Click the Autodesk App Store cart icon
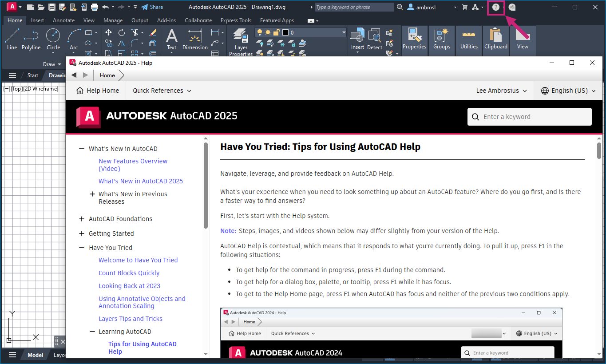 (x=465, y=7)
